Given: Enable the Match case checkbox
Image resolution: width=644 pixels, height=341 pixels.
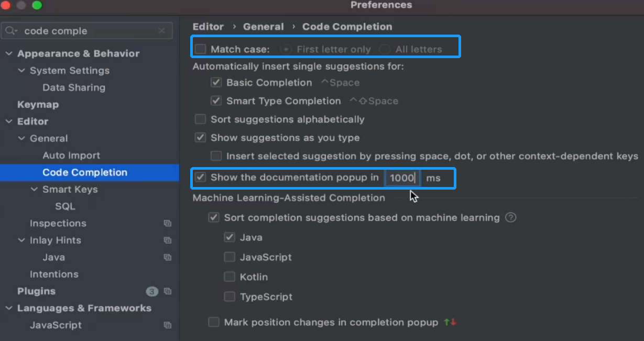Looking at the screenshot, I should pyautogui.click(x=201, y=49).
